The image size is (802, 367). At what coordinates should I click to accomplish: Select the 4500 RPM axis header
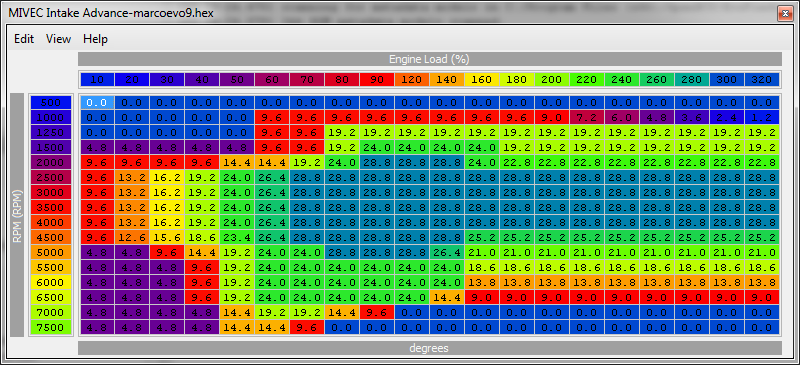(x=50, y=238)
